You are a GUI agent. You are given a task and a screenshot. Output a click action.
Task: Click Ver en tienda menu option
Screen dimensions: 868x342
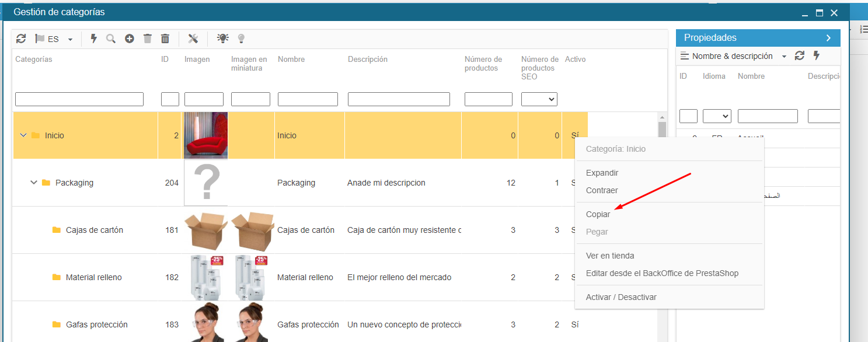click(x=610, y=256)
